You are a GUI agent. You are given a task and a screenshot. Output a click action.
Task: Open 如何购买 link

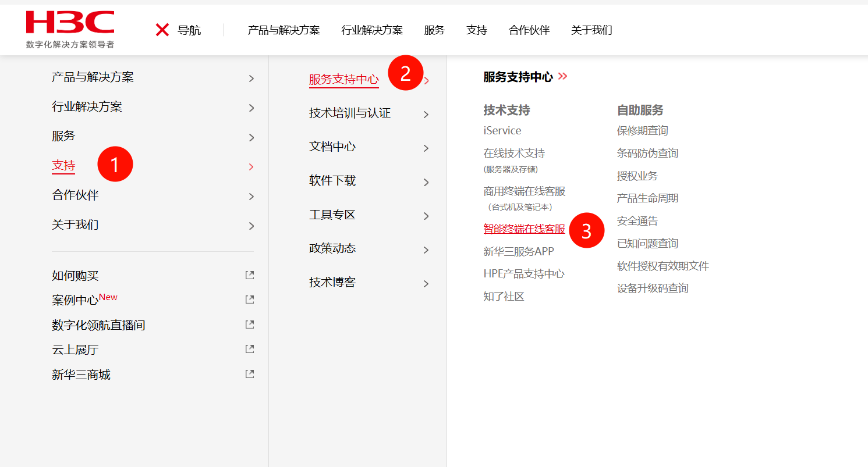point(75,276)
